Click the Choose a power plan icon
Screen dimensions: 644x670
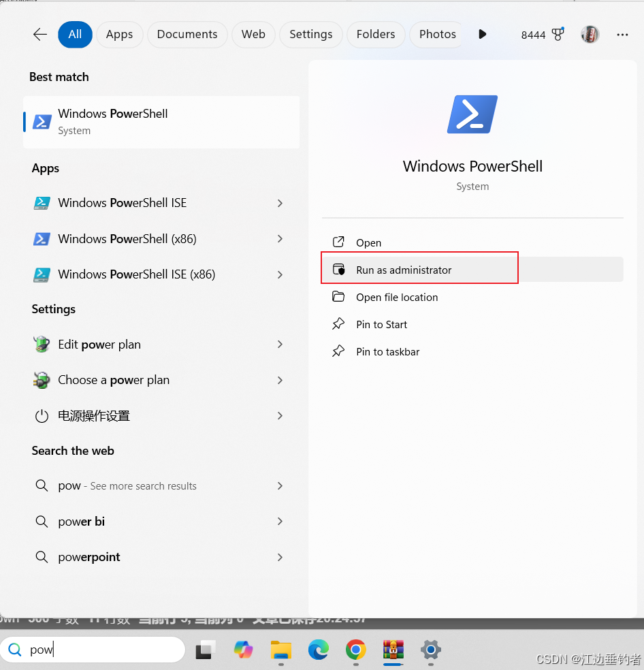coord(42,380)
